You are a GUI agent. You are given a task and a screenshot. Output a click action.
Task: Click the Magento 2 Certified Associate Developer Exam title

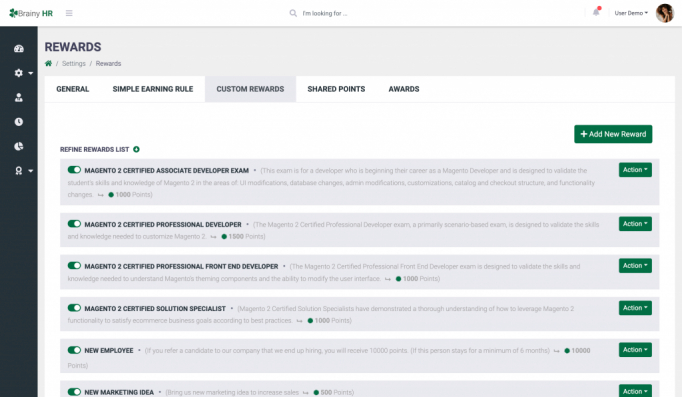coord(167,170)
